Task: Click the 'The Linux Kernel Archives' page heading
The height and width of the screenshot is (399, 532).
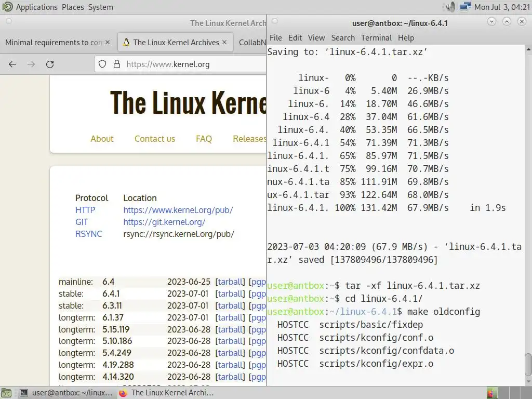Action: pyautogui.click(x=188, y=102)
